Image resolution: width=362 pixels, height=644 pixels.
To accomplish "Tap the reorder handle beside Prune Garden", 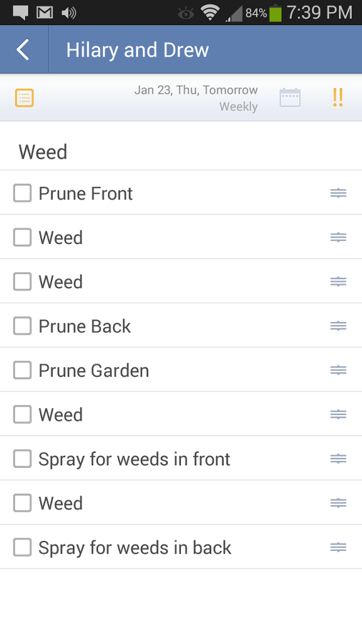I will 338,370.
